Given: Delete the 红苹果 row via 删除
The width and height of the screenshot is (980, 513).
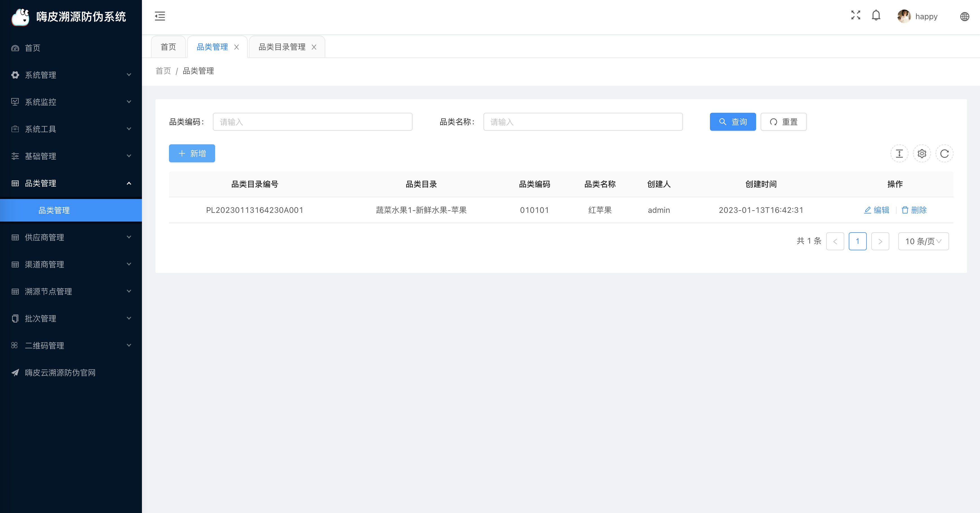Looking at the screenshot, I should (914, 210).
